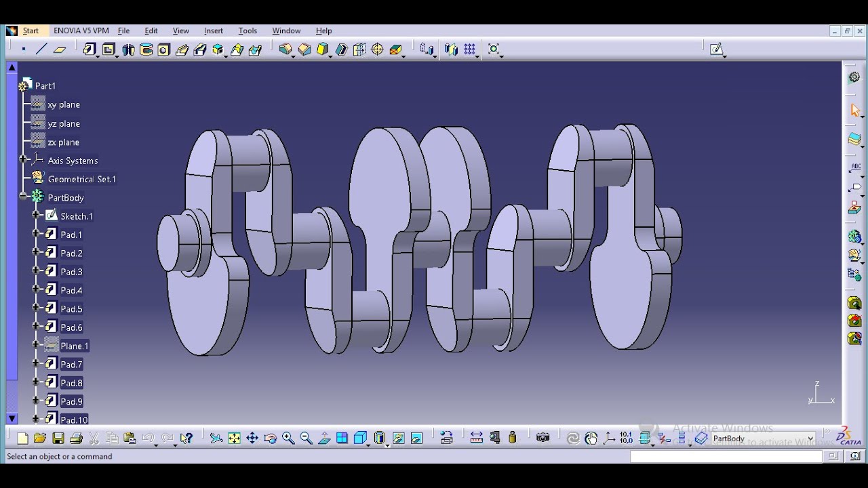The height and width of the screenshot is (488, 868).
Task: Open the PartBody combo box
Action: click(x=762, y=439)
